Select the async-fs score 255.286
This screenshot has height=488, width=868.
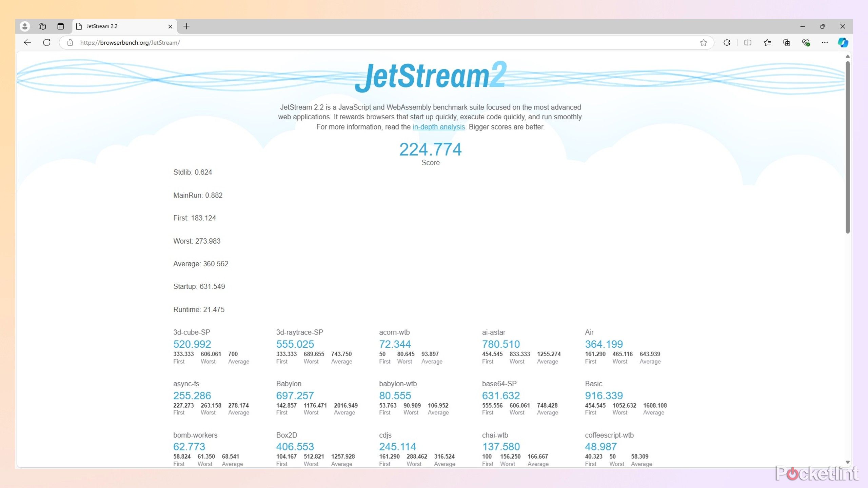(x=192, y=396)
